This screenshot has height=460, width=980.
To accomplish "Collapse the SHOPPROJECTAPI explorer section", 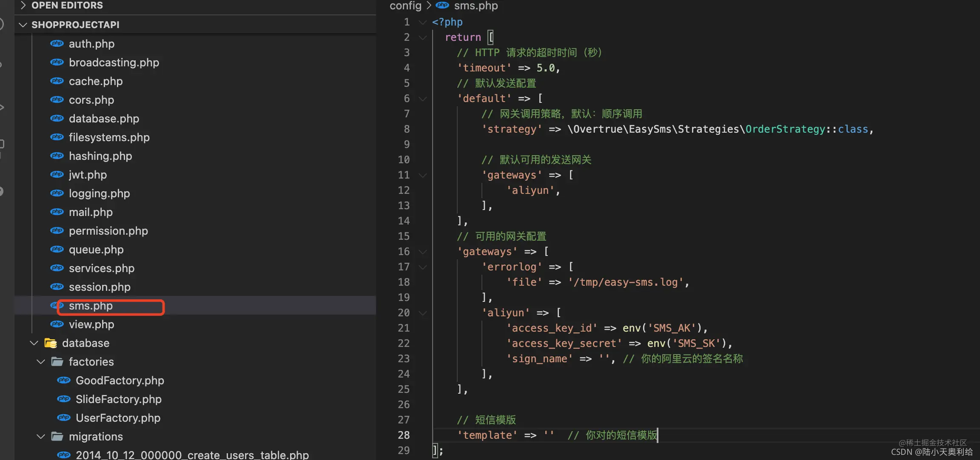I will (x=23, y=25).
